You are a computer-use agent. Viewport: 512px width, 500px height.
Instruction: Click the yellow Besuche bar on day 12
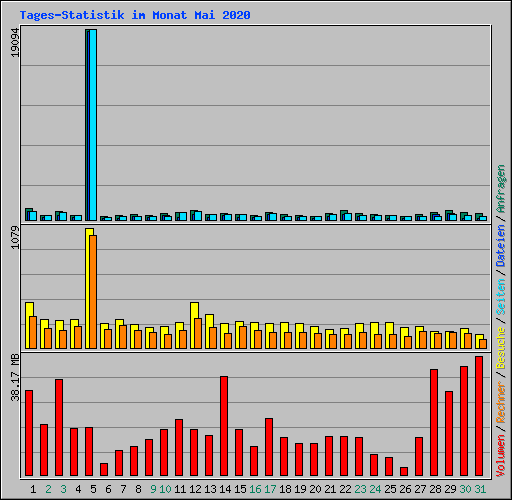193,325
